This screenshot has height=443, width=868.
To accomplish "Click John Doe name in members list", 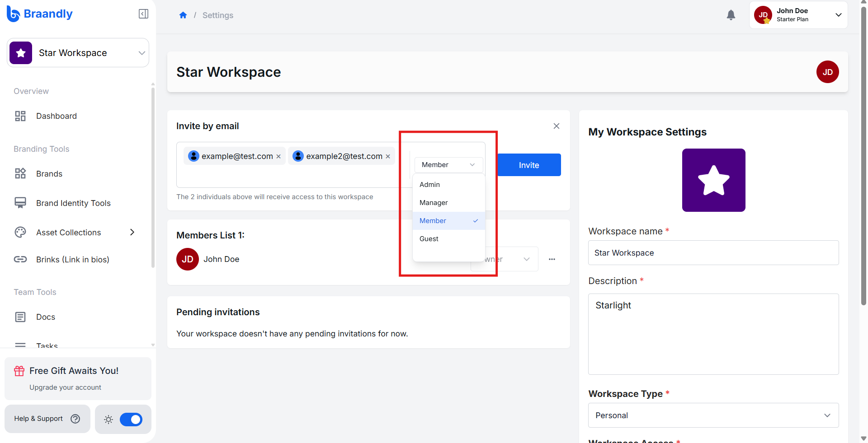I will (x=222, y=259).
